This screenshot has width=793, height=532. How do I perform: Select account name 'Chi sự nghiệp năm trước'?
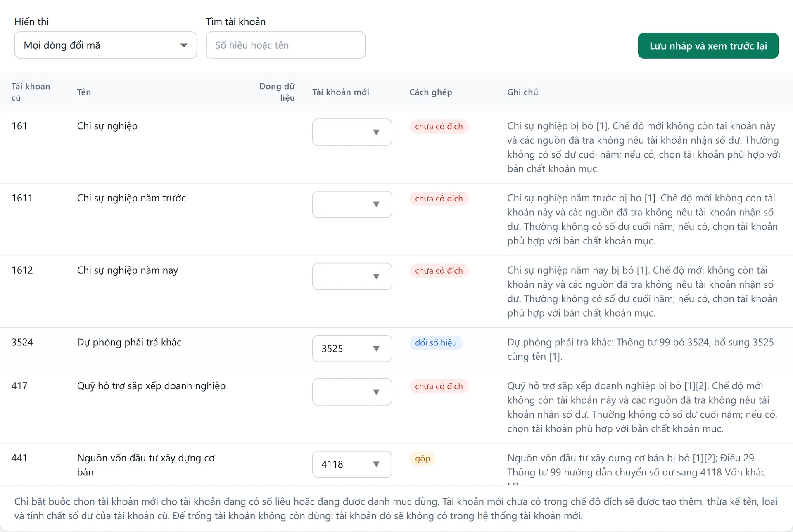pyautogui.click(x=131, y=198)
